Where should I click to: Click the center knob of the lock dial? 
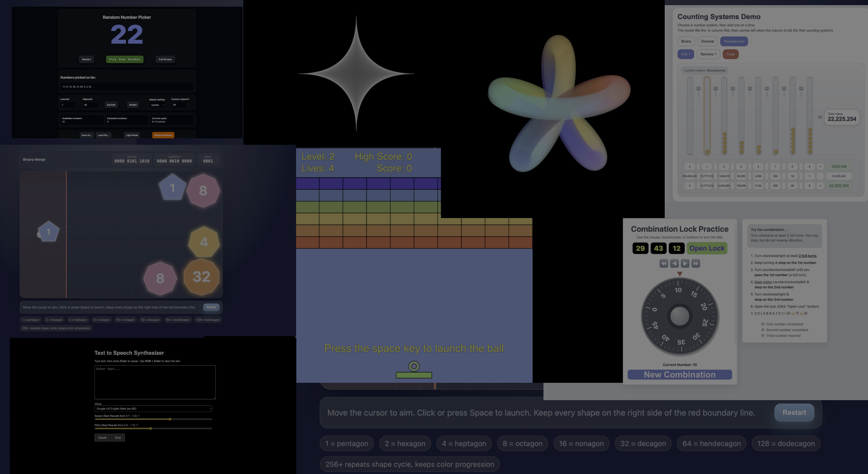(680, 316)
